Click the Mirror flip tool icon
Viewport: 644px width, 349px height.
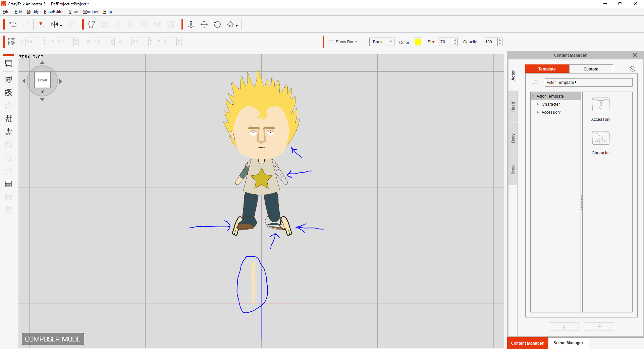point(54,24)
